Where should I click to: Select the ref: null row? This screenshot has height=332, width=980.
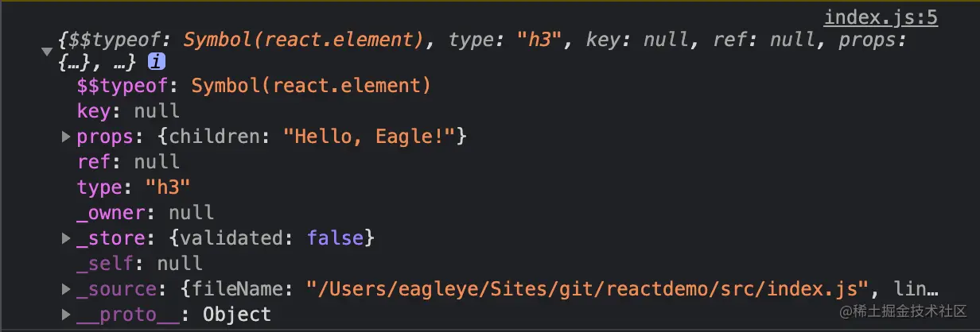click(128, 162)
